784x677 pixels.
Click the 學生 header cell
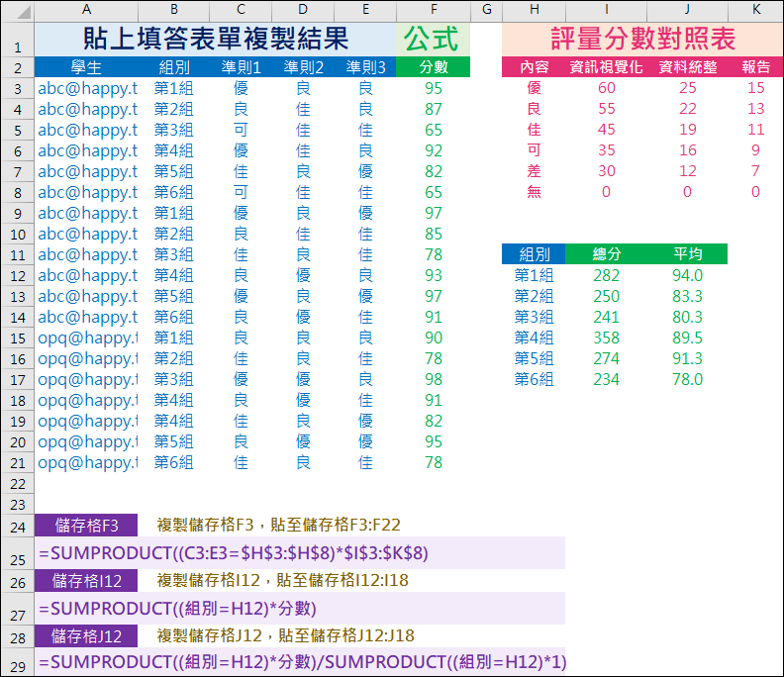pos(86,67)
